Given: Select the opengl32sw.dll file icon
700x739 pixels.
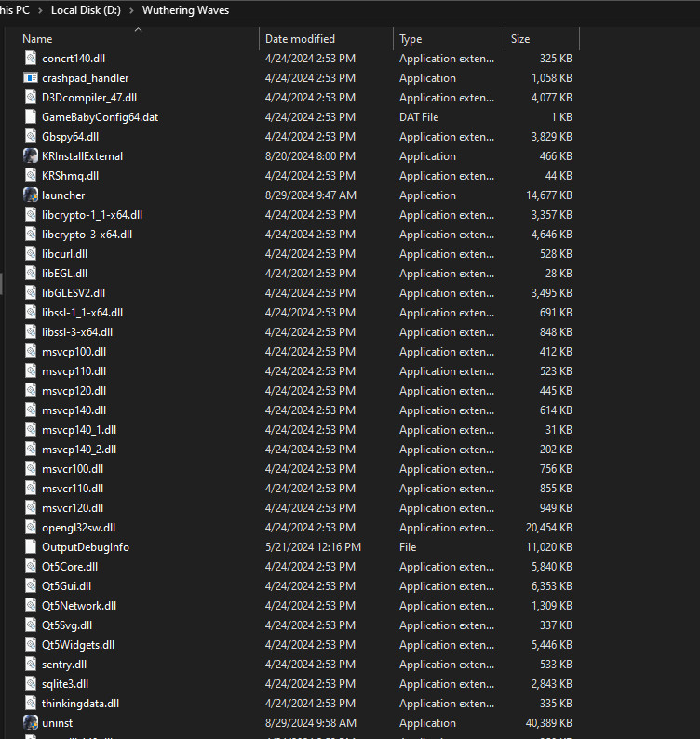Looking at the screenshot, I should coord(31,528).
